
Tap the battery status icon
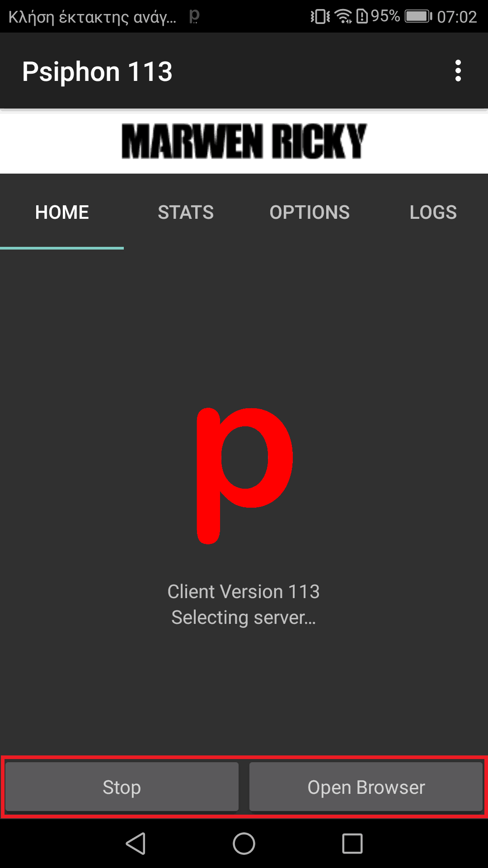418,17
